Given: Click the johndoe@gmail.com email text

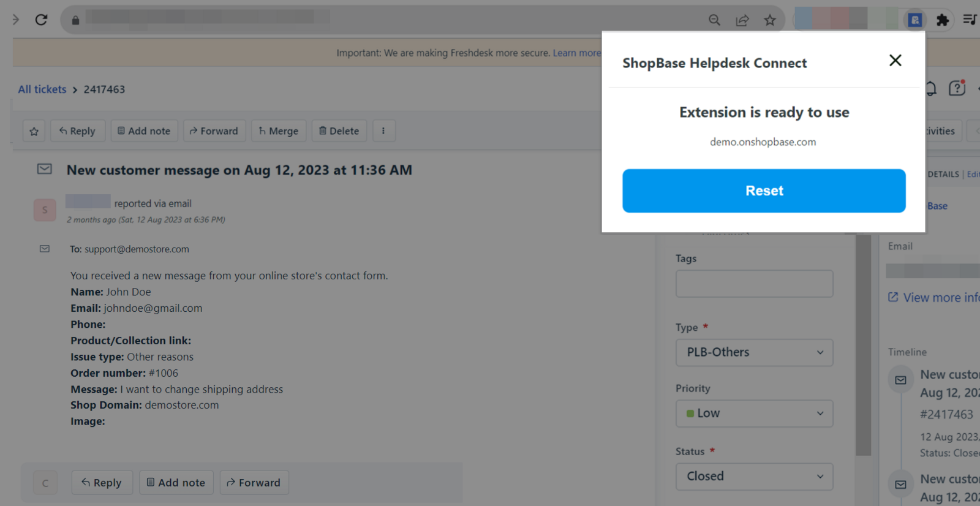Looking at the screenshot, I should (x=153, y=308).
